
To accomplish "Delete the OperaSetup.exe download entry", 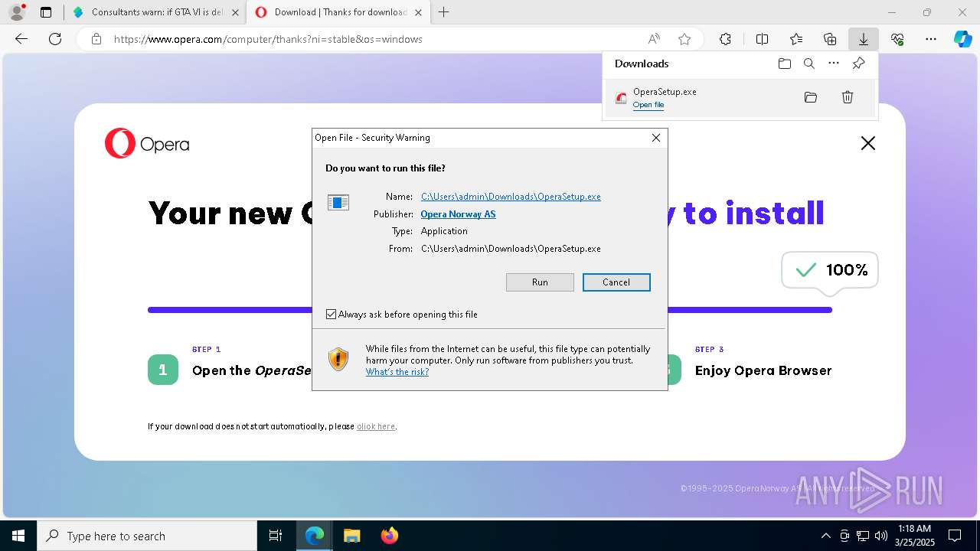I will (x=848, y=97).
